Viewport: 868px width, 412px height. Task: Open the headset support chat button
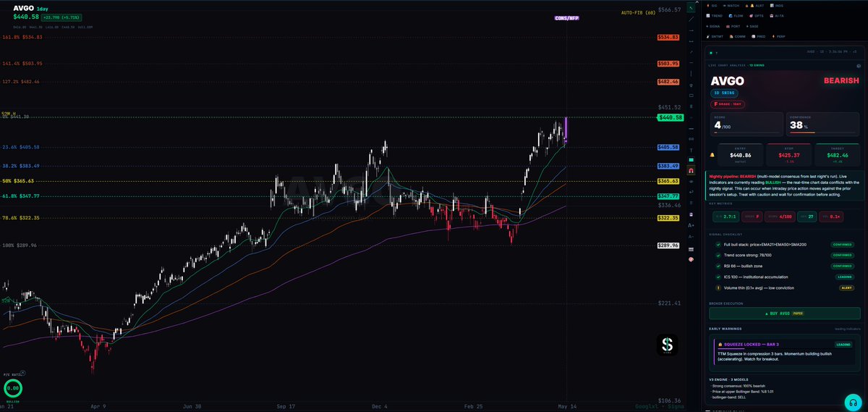point(854,403)
